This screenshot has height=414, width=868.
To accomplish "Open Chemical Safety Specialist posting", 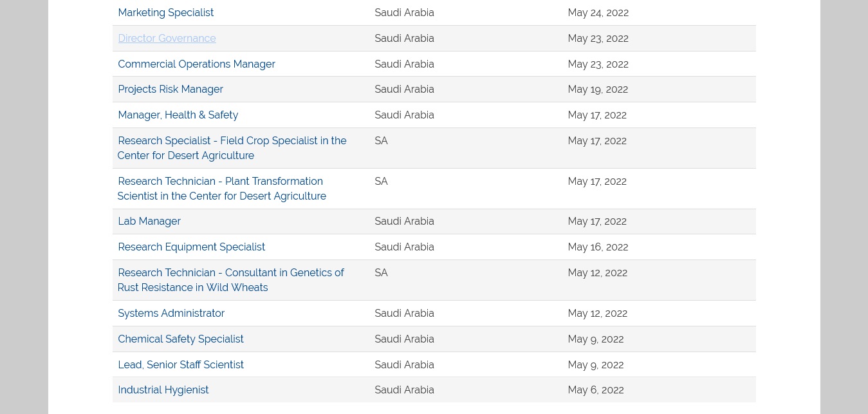I will point(181,339).
